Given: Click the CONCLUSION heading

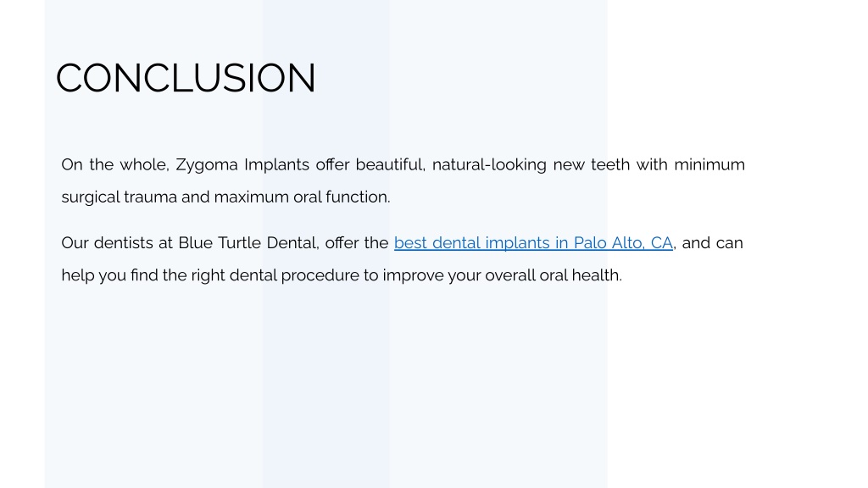Looking at the screenshot, I should coord(186,78).
